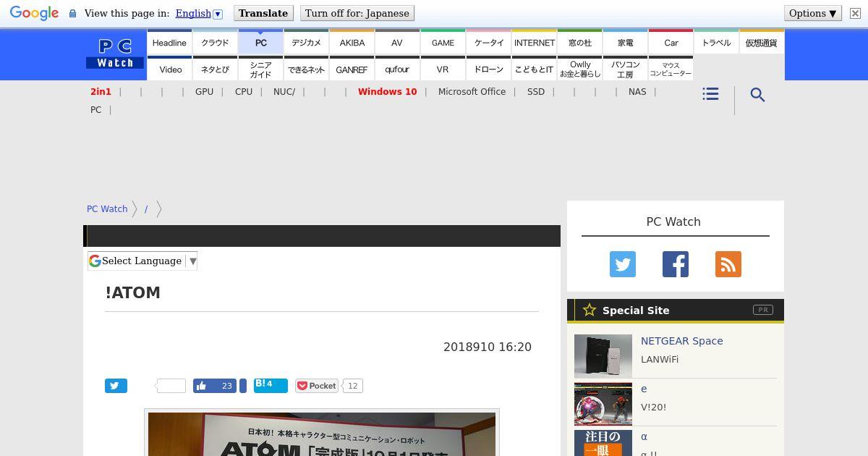Image resolution: width=868 pixels, height=456 pixels.
Task: Open the GANREF tab
Action: 352,69
